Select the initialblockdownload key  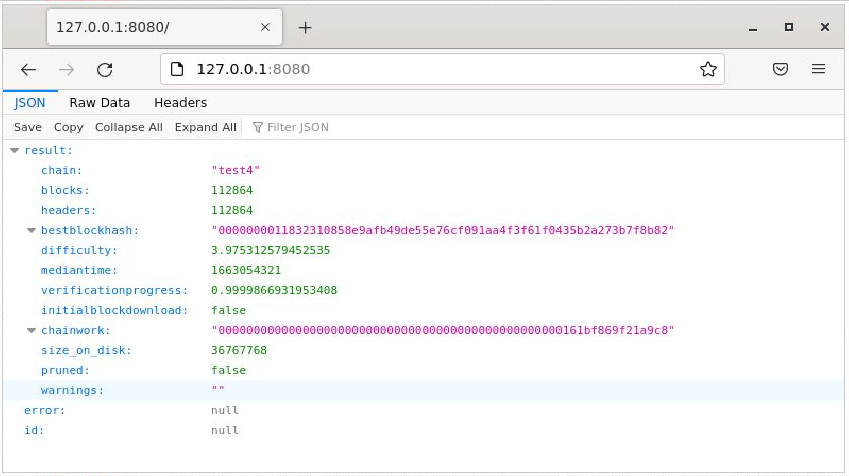click(114, 310)
